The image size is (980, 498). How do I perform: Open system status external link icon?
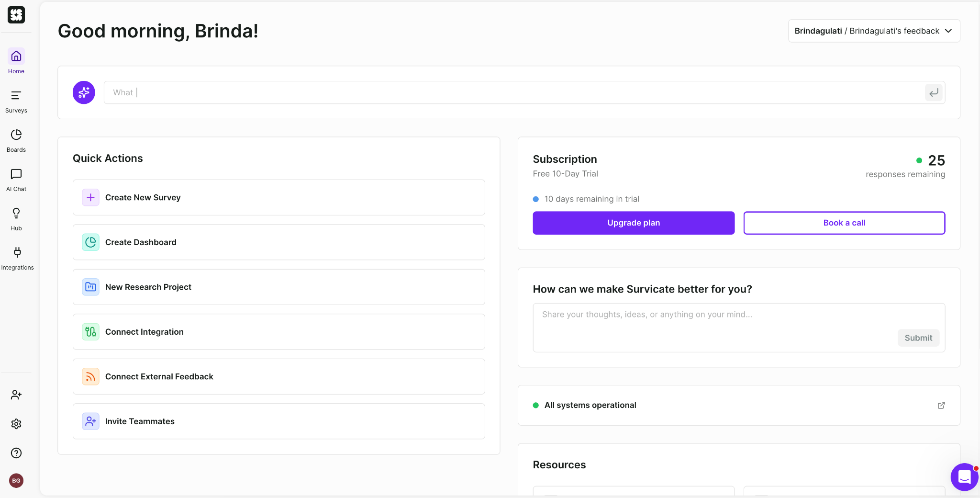point(941,405)
